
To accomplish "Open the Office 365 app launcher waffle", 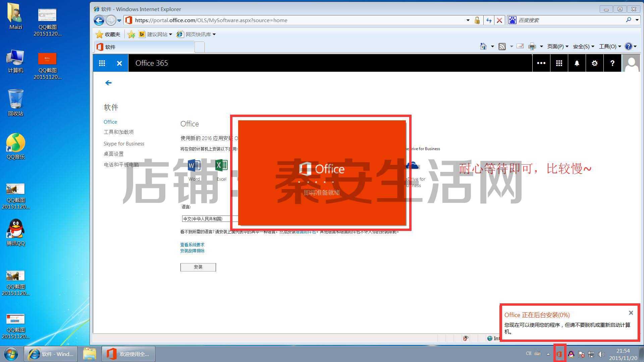I will (x=102, y=63).
